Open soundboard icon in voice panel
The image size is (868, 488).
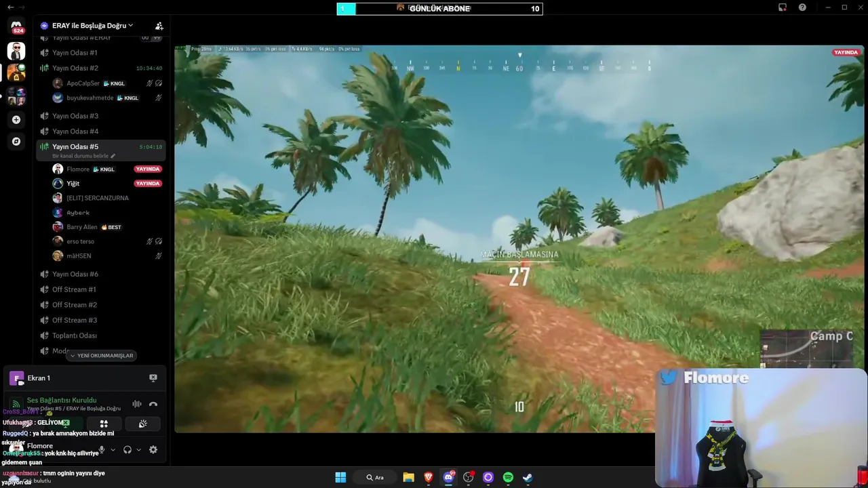[x=142, y=424]
